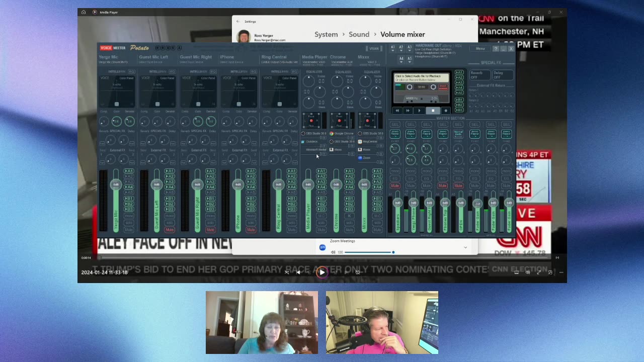Go to Sound in Settings breadcrumb

[x=359, y=34]
